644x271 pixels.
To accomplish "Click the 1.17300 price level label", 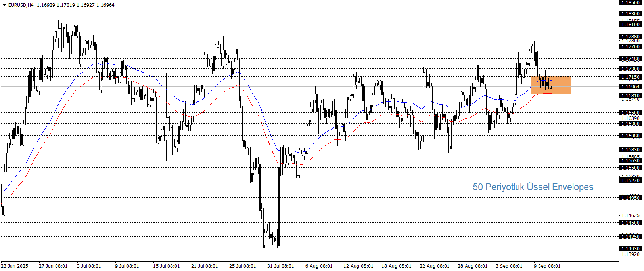I will [630, 69].
